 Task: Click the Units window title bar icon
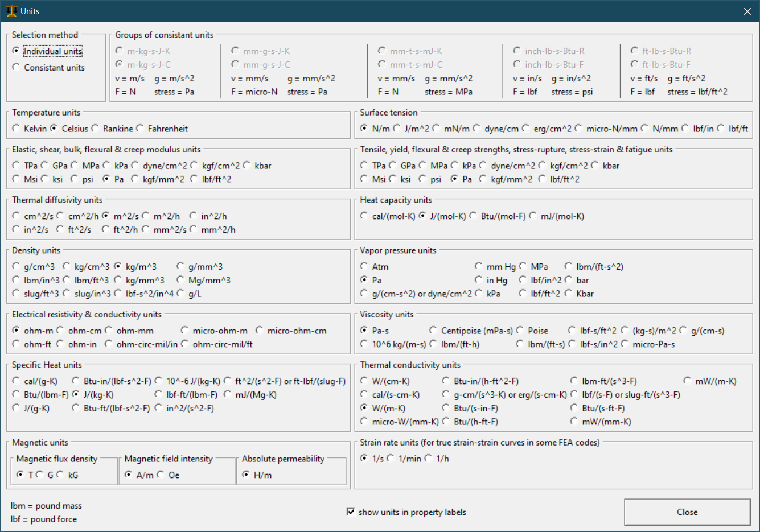[x=11, y=11]
